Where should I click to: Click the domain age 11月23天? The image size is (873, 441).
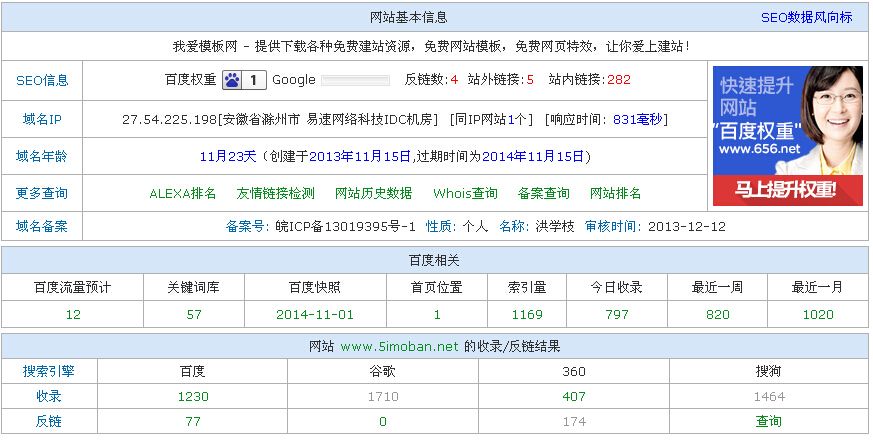(228, 156)
